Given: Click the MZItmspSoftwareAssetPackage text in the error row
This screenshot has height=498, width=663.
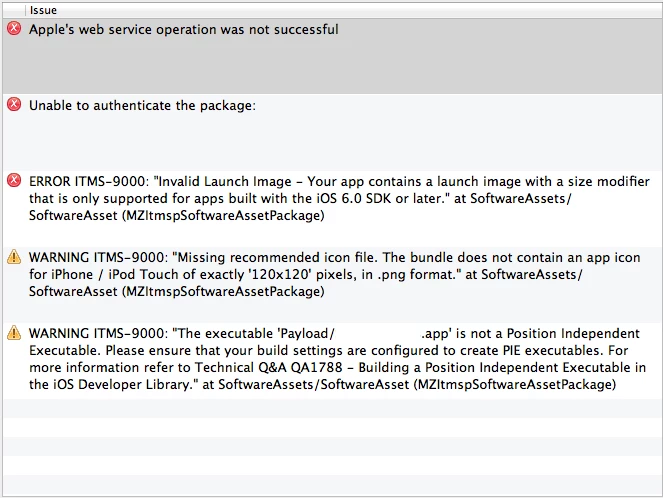Looking at the screenshot, I should click(225, 216).
